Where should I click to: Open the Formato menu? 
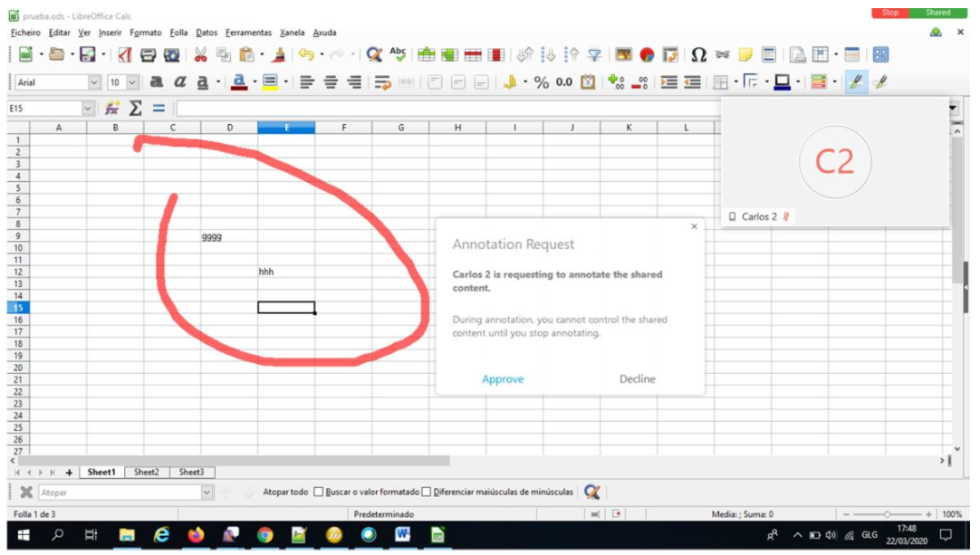click(146, 33)
